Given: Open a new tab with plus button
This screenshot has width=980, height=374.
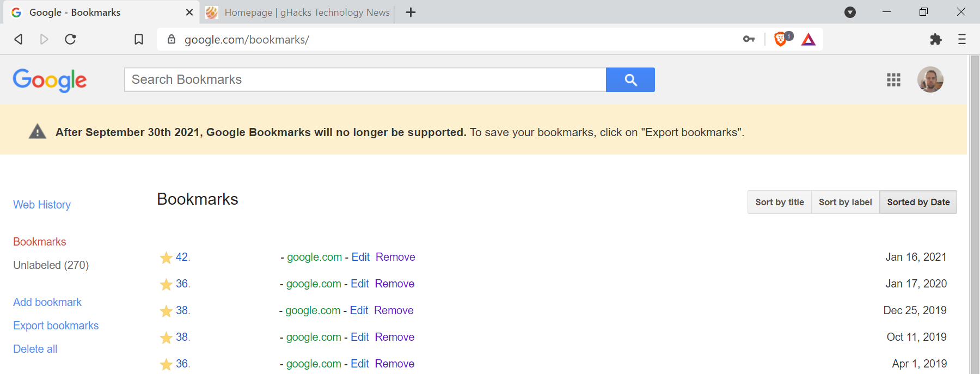Looking at the screenshot, I should pos(411,12).
